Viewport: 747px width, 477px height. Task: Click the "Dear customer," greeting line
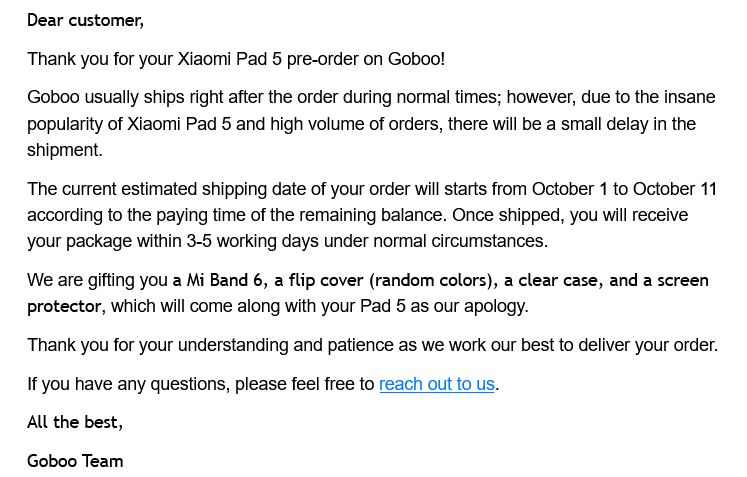pos(85,20)
